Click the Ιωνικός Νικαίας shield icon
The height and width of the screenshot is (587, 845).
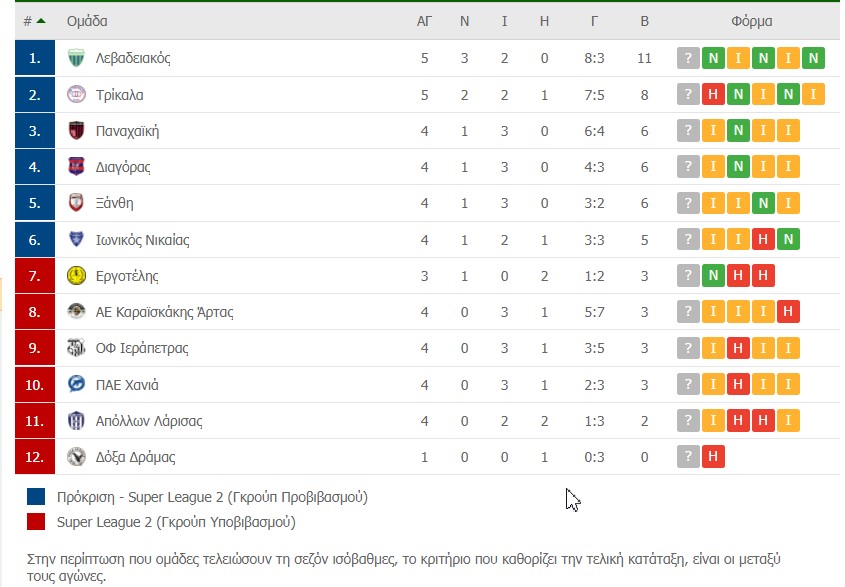click(x=76, y=240)
